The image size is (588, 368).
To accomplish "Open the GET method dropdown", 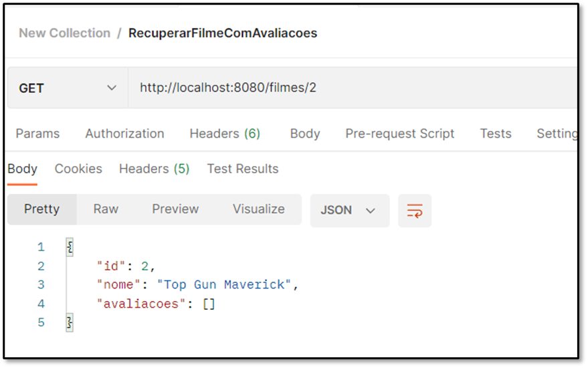I will (68, 88).
